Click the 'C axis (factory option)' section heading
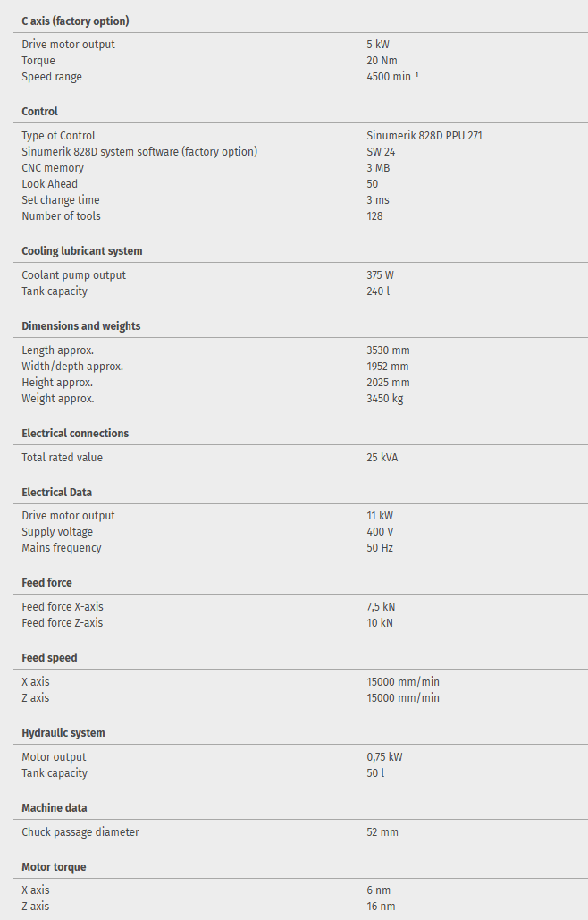 (74, 21)
